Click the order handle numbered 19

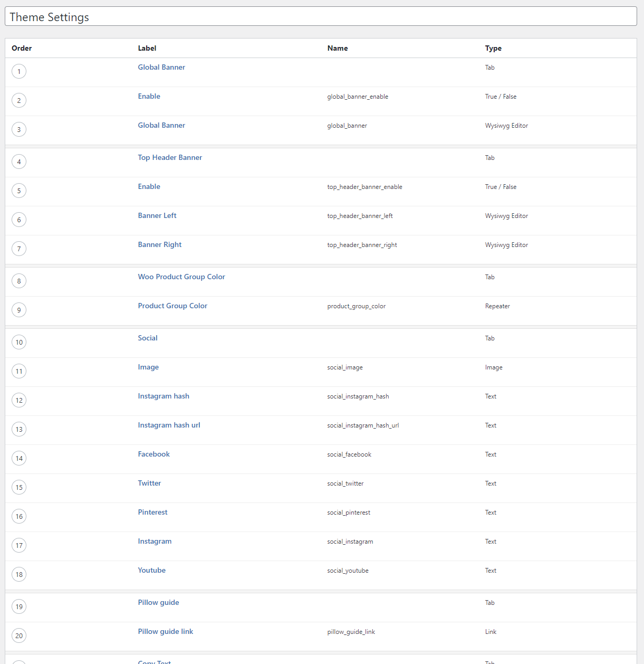19,606
